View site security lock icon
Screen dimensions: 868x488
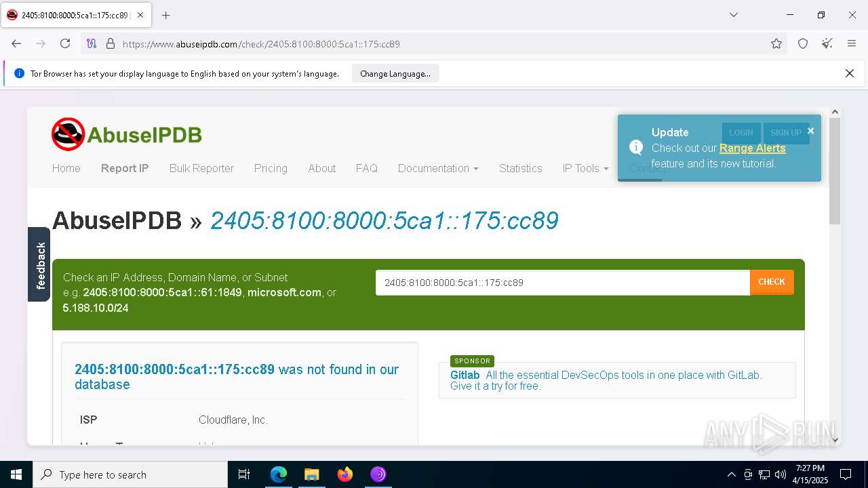[111, 43]
